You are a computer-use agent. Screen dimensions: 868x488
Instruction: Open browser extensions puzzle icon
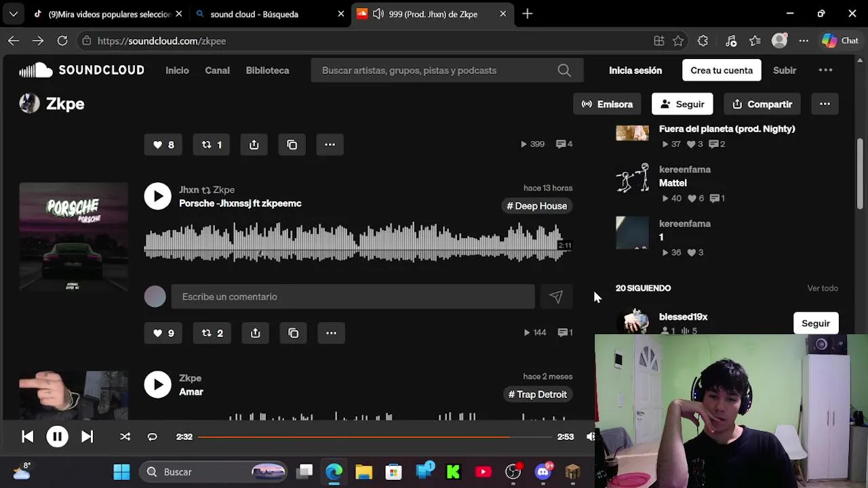[x=703, y=41]
